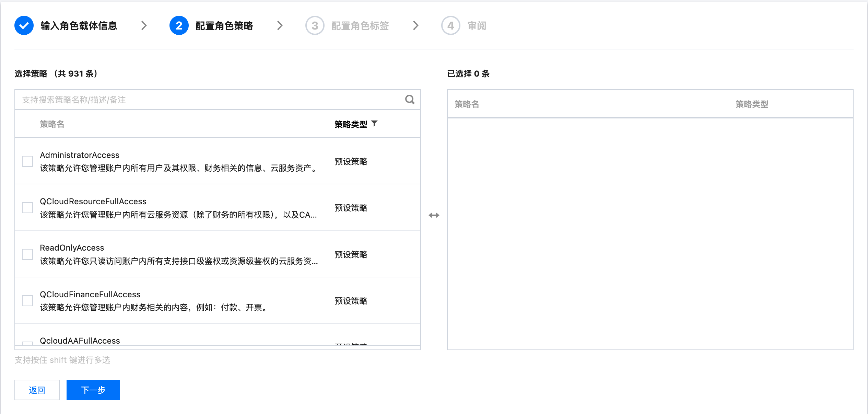The height and width of the screenshot is (414, 868).
Task: Click the step 4 number circle
Action: [450, 26]
